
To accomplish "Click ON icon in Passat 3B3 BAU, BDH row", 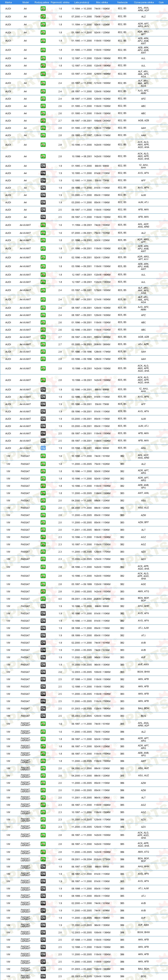I will (43, 708).
